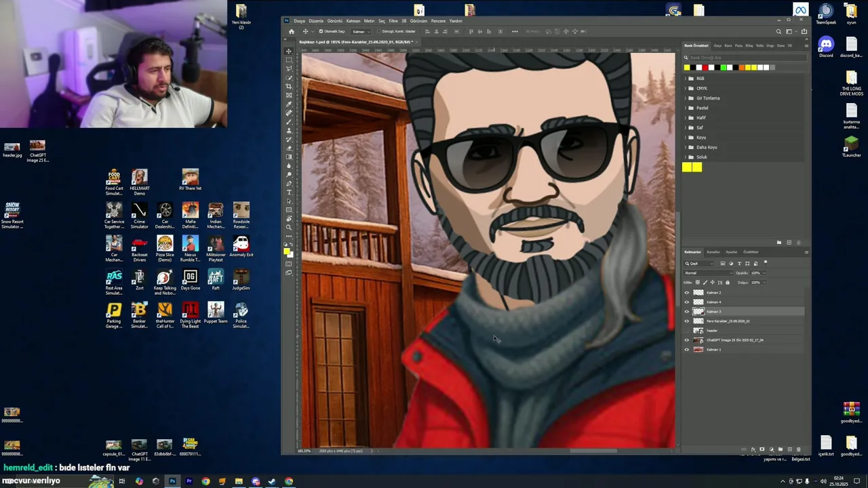Viewport: 868px width, 488px height.
Task: Select the Crop tool
Action: pyautogui.click(x=289, y=85)
